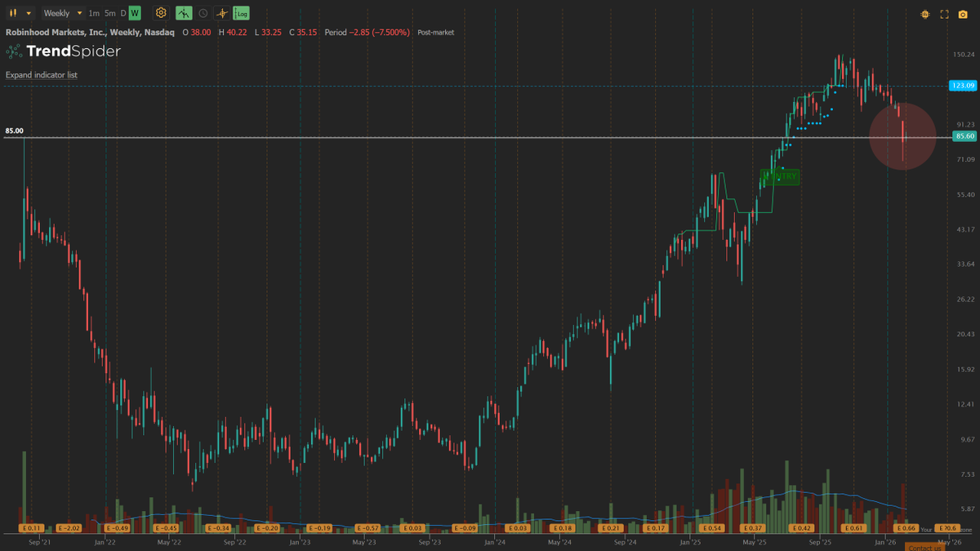Toggle logarithmic scale with the Log button
The image size is (980, 551).
[239, 13]
